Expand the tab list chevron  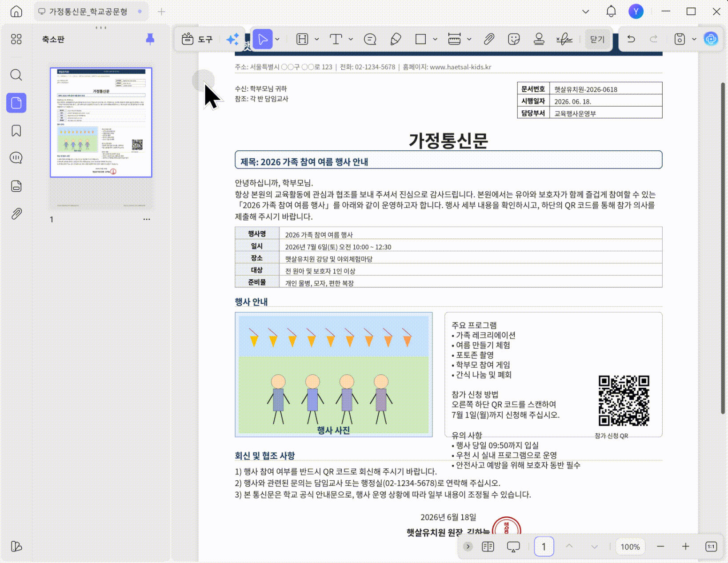pyautogui.click(x=586, y=12)
